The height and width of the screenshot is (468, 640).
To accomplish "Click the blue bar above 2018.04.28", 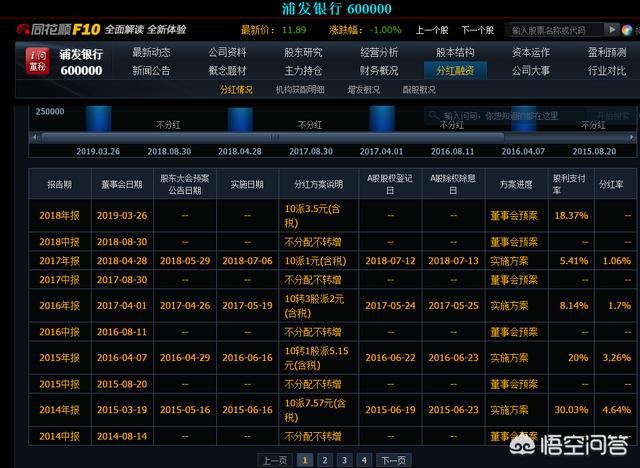I will click(240, 120).
